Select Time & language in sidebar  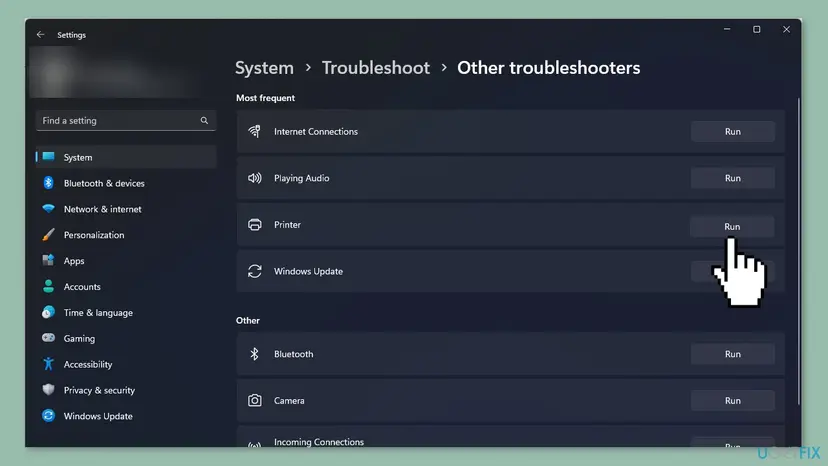tap(126, 312)
